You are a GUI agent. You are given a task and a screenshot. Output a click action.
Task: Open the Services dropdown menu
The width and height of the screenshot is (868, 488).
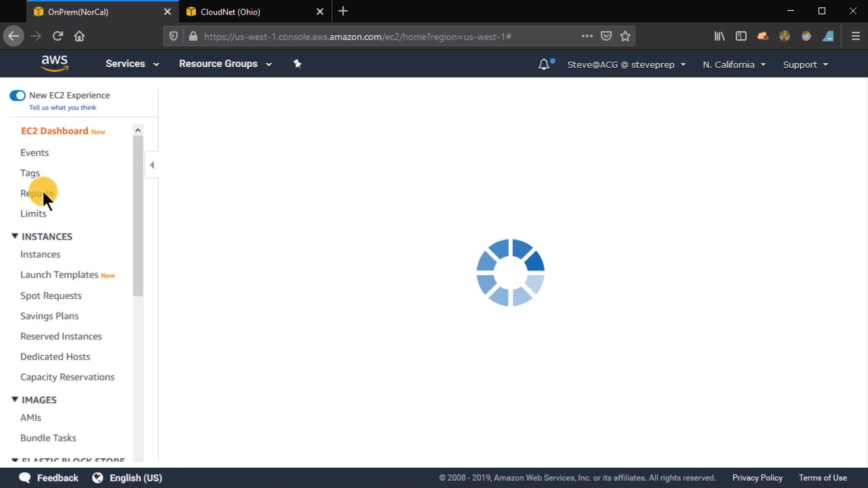tap(132, 64)
